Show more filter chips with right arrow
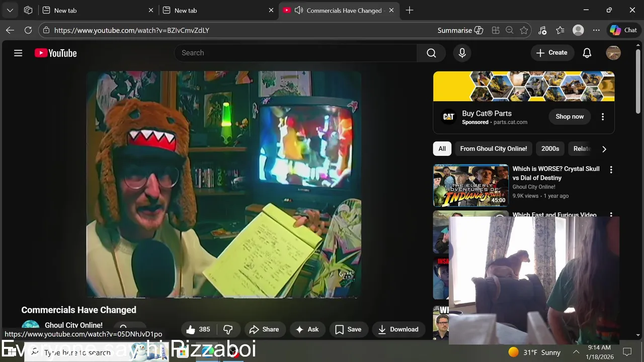This screenshot has width=644, height=362. (x=604, y=149)
